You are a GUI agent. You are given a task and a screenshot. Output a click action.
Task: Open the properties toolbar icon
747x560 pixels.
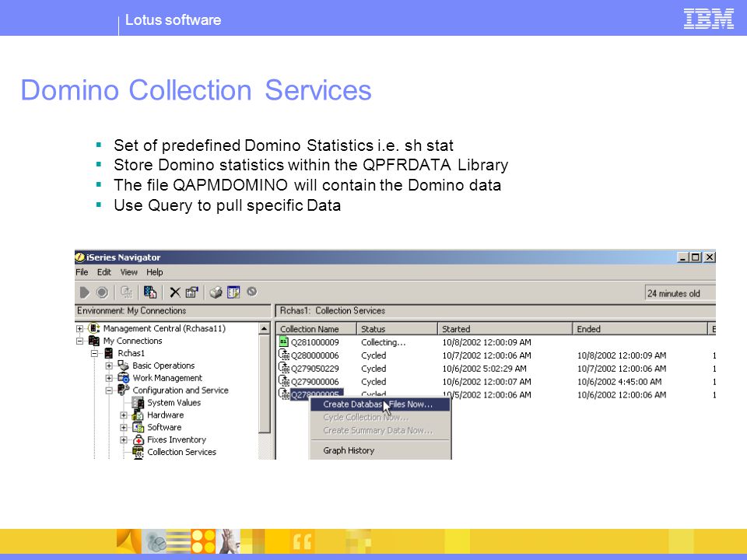(x=191, y=292)
